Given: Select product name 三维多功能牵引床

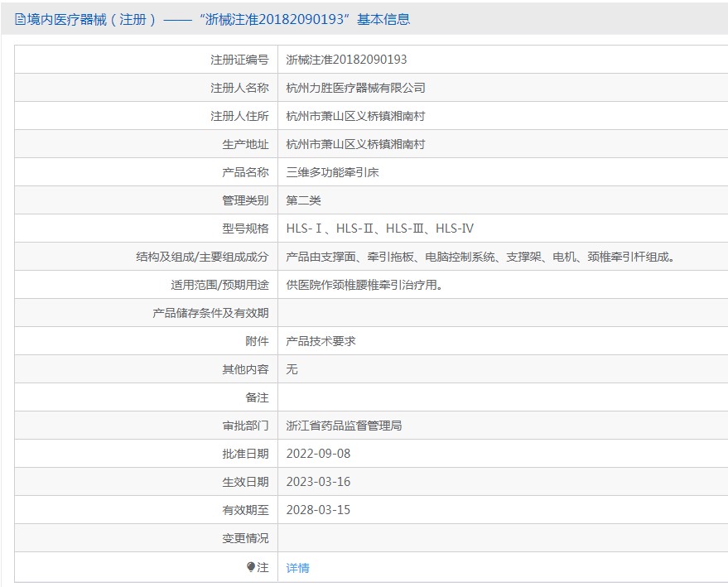Looking at the screenshot, I should point(332,172).
